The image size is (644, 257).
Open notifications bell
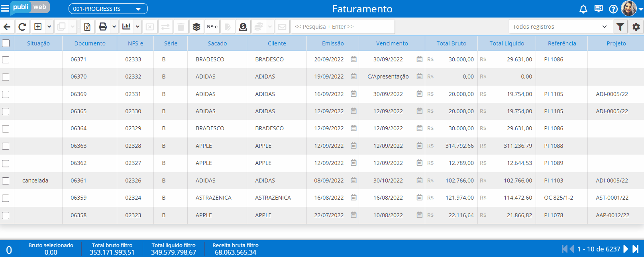click(583, 9)
